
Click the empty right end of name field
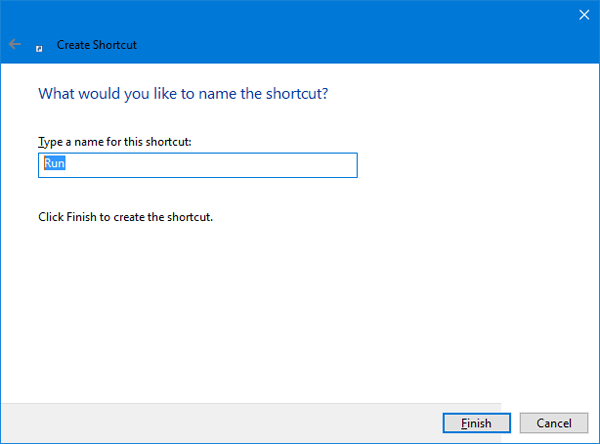[x=320, y=165]
